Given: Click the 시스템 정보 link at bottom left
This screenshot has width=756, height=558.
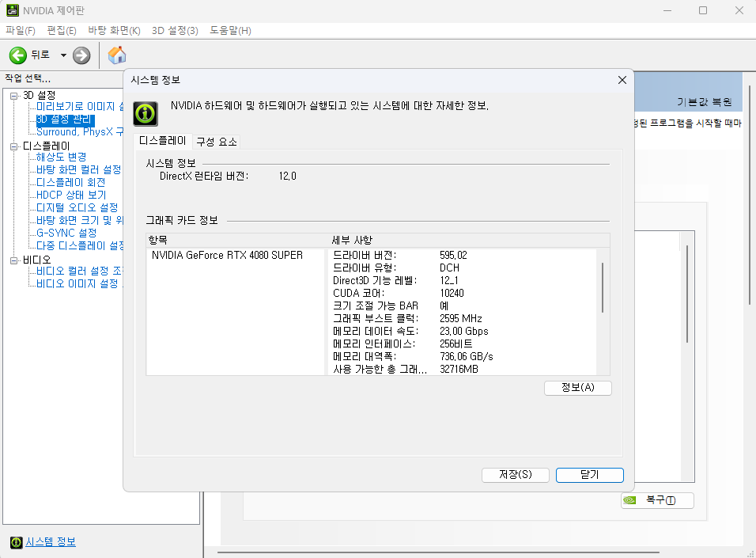Looking at the screenshot, I should point(51,542).
